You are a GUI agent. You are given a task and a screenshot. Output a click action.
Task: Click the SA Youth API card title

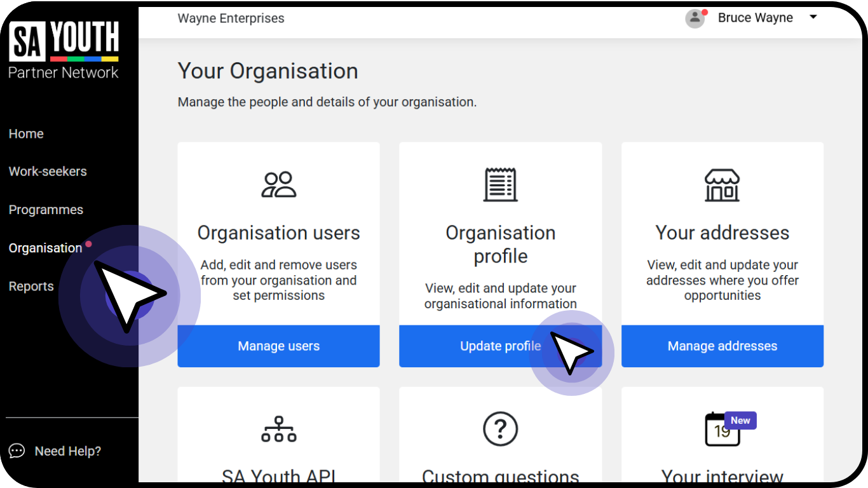[x=279, y=476]
